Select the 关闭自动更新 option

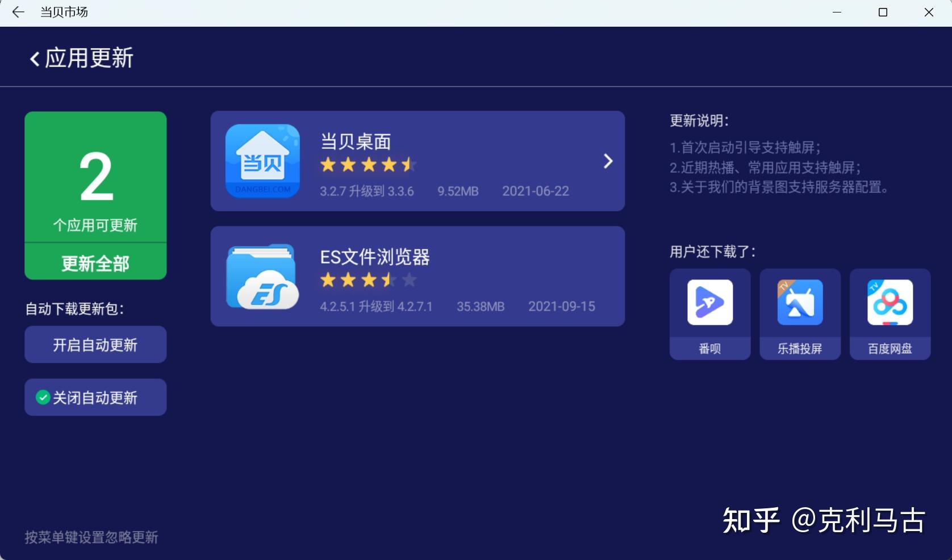95,398
